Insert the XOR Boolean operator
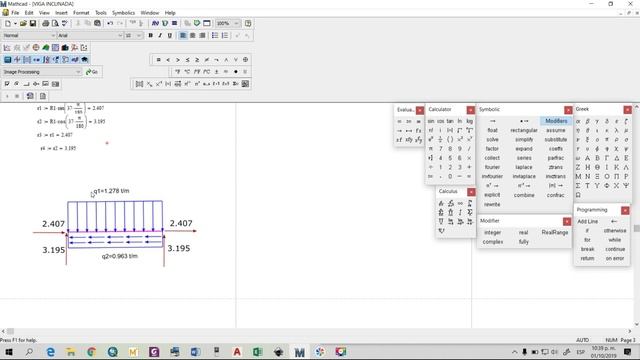Image resolution: width=640 pixels, height=360 pixels. [x=245, y=60]
